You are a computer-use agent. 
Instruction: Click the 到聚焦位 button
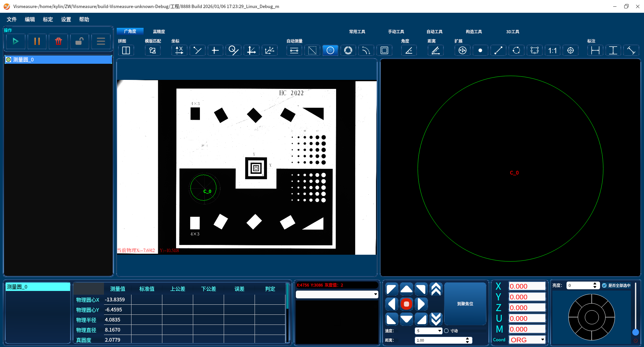pos(465,304)
